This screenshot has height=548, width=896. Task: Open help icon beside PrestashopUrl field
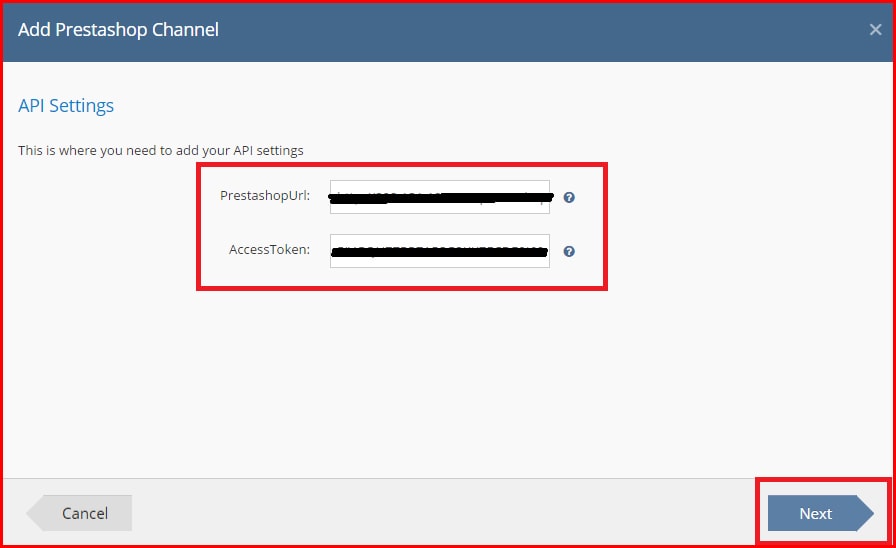tap(569, 197)
